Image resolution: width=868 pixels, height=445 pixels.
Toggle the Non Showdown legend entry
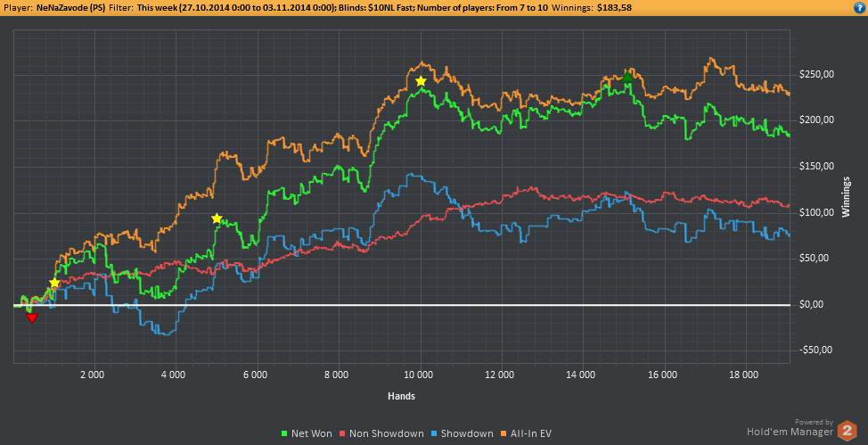pyautogui.click(x=381, y=434)
